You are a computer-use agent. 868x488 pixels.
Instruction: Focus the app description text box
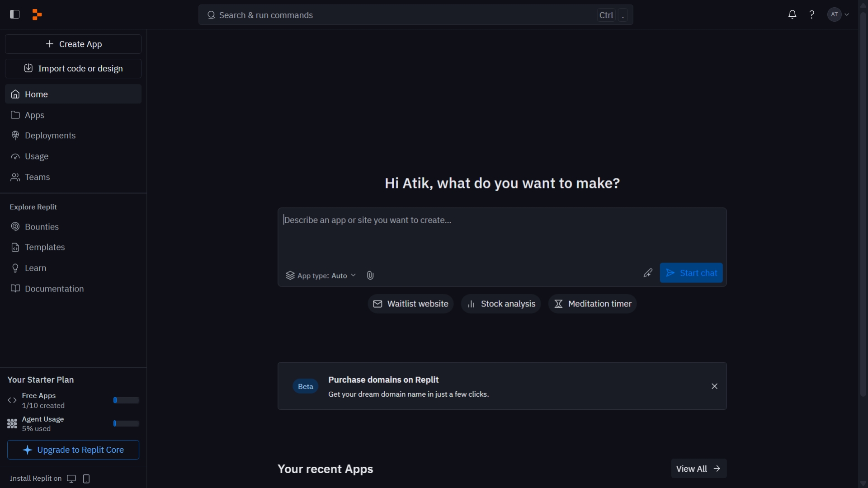502,235
